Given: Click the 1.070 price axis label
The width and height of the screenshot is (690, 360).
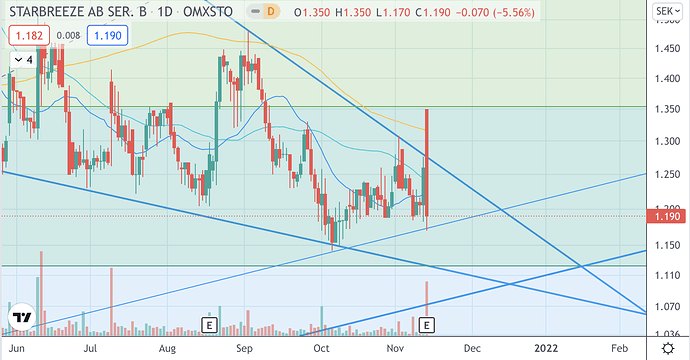Looking at the screenshot, I should (x=668, y=306).
